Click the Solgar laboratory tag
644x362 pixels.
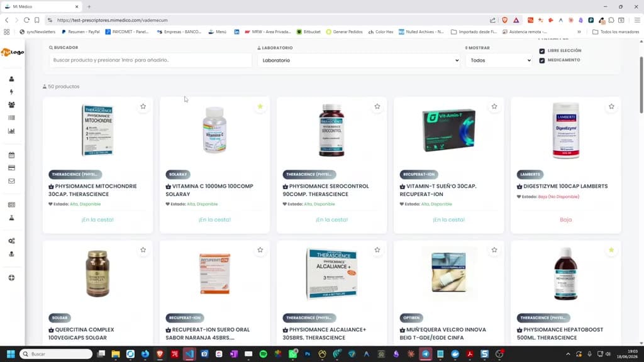coord(60,317)
